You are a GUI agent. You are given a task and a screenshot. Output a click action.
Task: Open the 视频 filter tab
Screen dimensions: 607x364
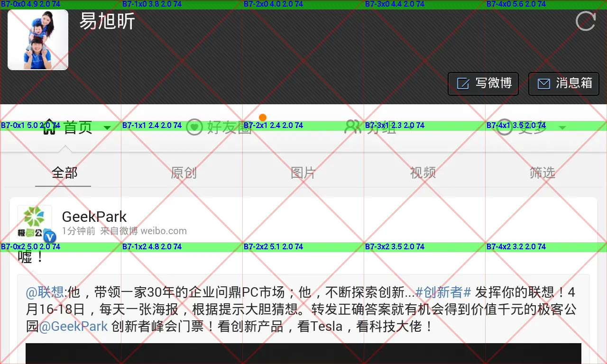[x=422, y=173]
